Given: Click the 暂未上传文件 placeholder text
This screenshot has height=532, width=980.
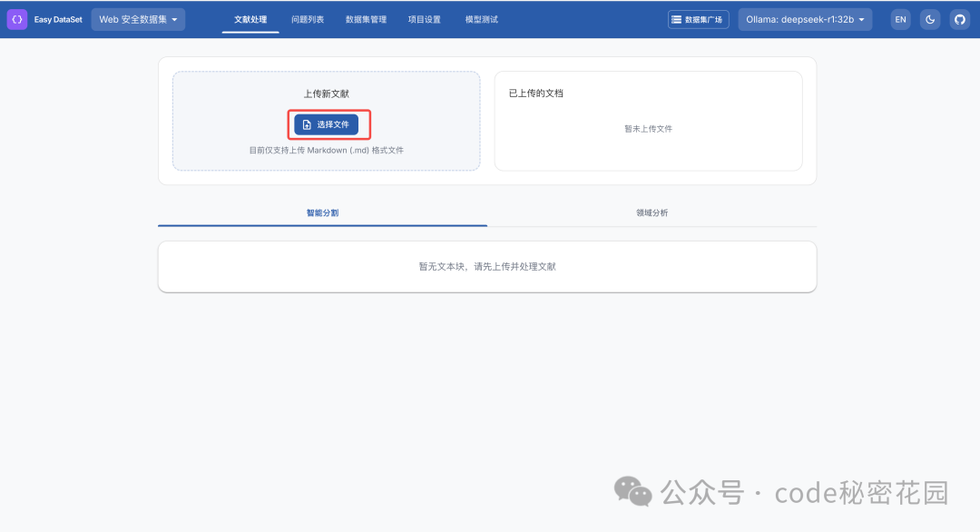Looking at the screenshot, I should click(x=648, y=129).
